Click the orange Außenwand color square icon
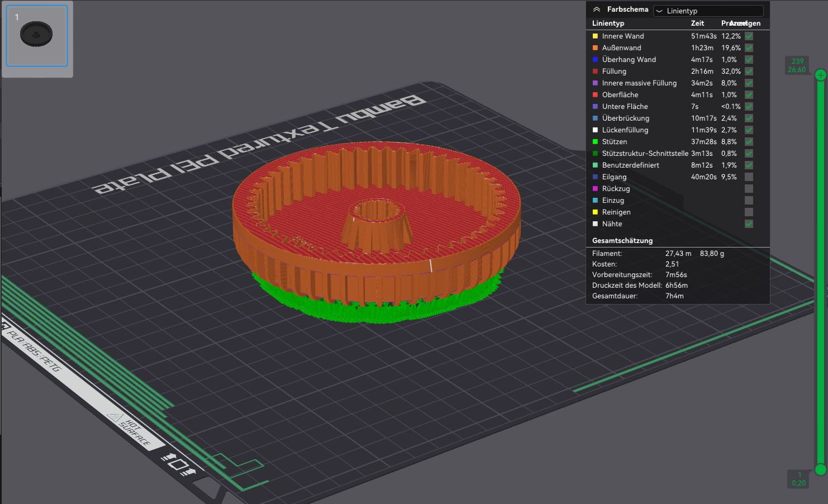 (x=595, y=48)
